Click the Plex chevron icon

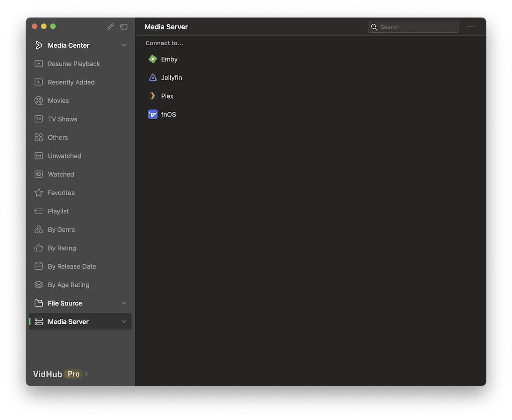(153, 96)
